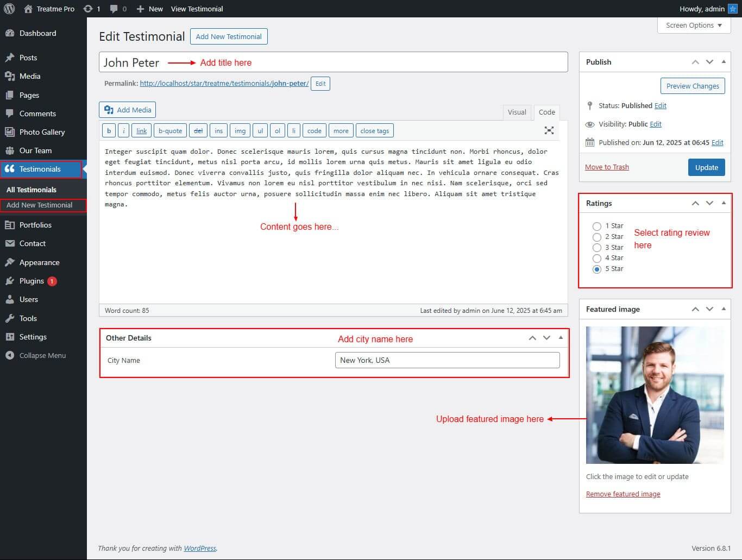Viewport: 742px width, 560px height.
Task: Switch to the Visual editor tab
Action: pos(517,112)
